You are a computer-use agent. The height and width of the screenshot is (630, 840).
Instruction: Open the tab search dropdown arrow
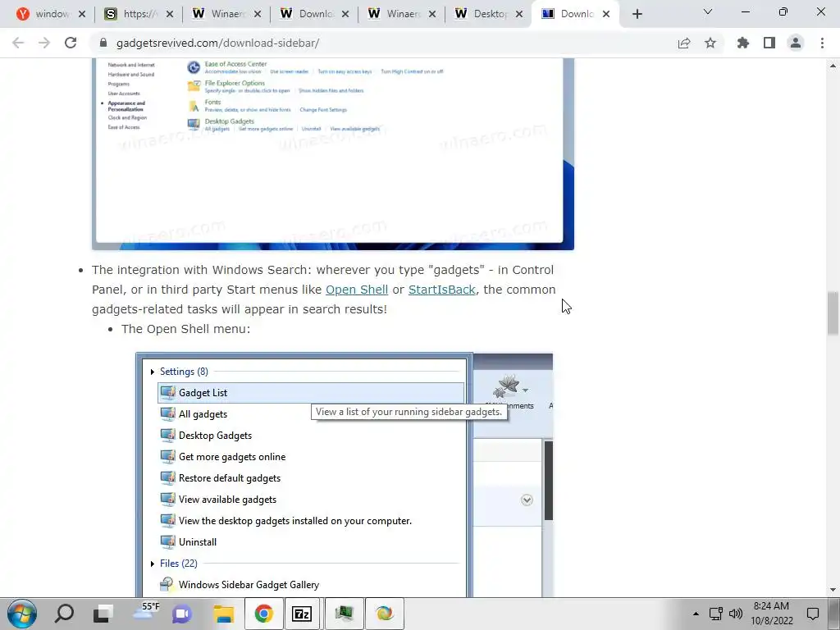(708, 11)
